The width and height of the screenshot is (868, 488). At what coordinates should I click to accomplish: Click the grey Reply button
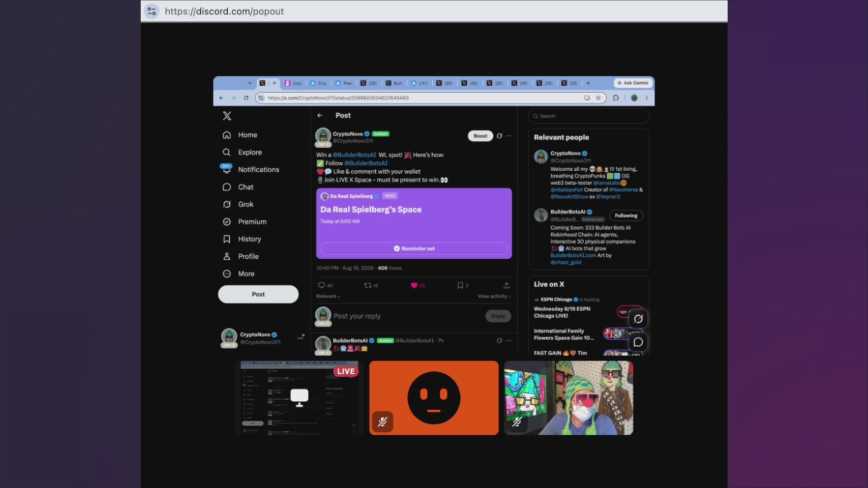[498, 316]
